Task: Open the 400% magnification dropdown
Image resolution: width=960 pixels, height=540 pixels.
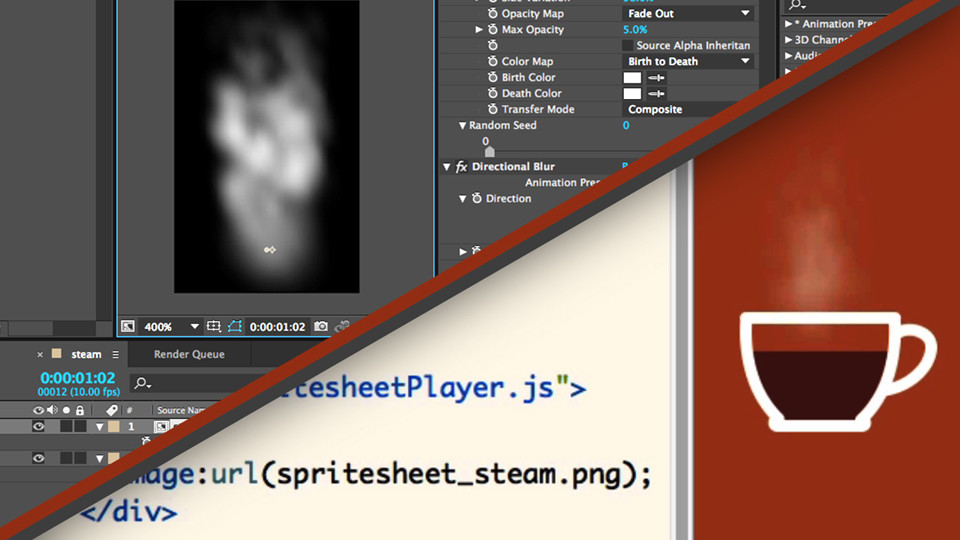Action: tap(171, 326)
